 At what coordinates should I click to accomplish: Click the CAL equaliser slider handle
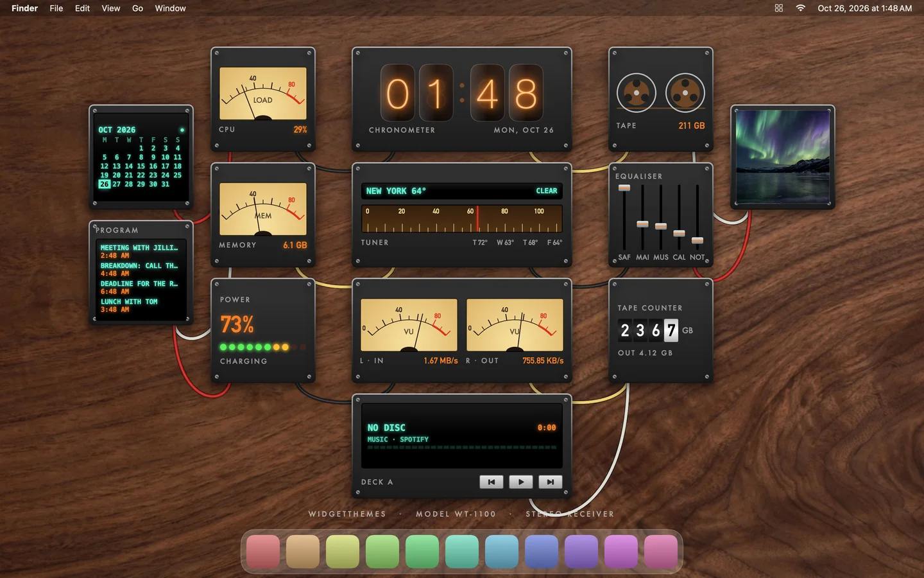pyautogui.click(x=679, y=234)
